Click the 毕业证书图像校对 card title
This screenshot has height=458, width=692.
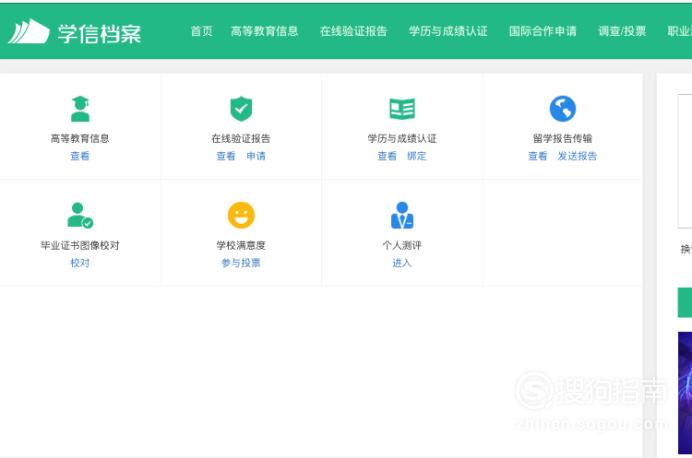point(80,245)
